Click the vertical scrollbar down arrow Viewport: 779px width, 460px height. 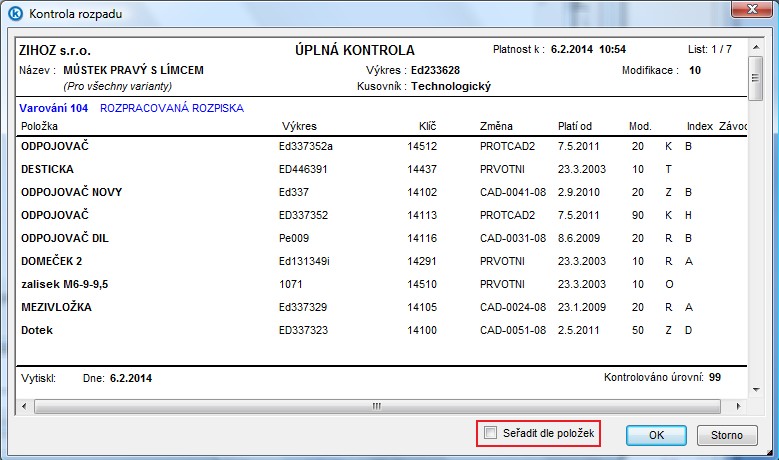[756, 390]
